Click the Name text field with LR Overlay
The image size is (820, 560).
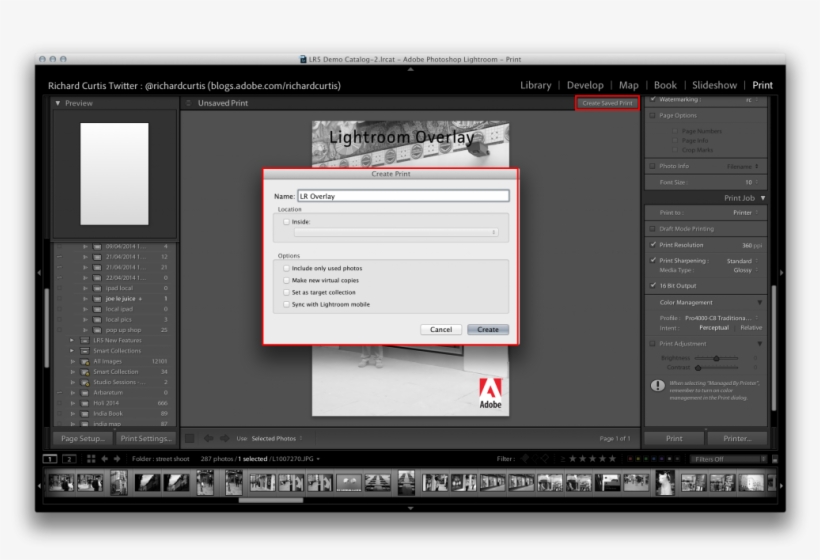(402, 196)
